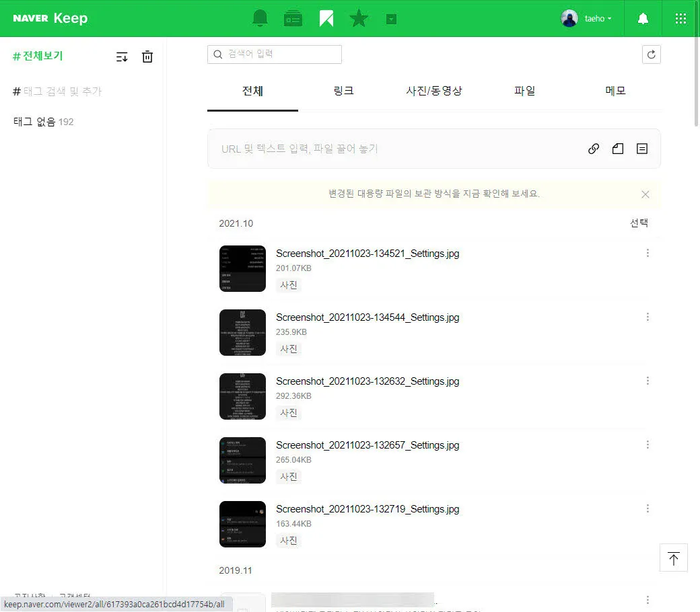The height and width of the screenshot is (612, 700).
Task: Open the taeho account dropdown
Action: coord(587,18)
